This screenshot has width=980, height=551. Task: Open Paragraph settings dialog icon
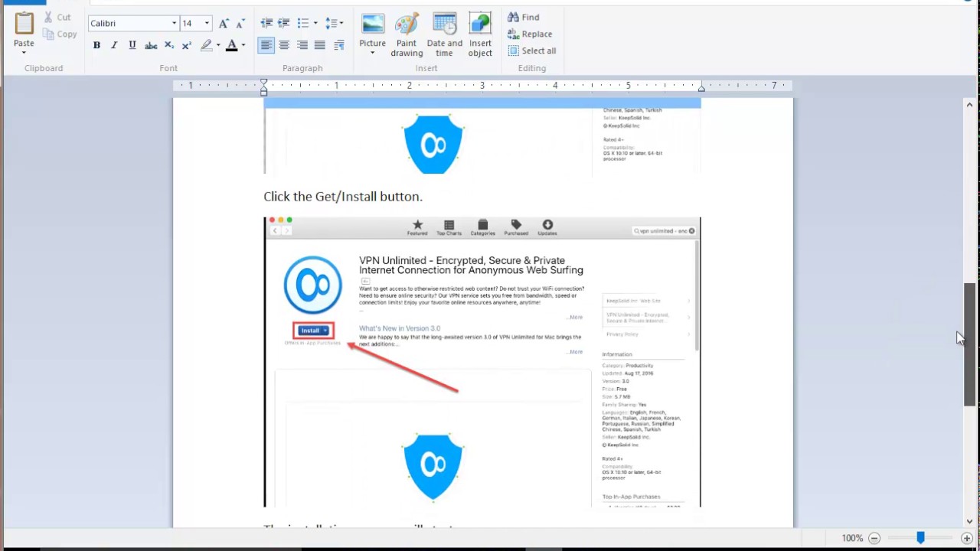pos(339,46)
